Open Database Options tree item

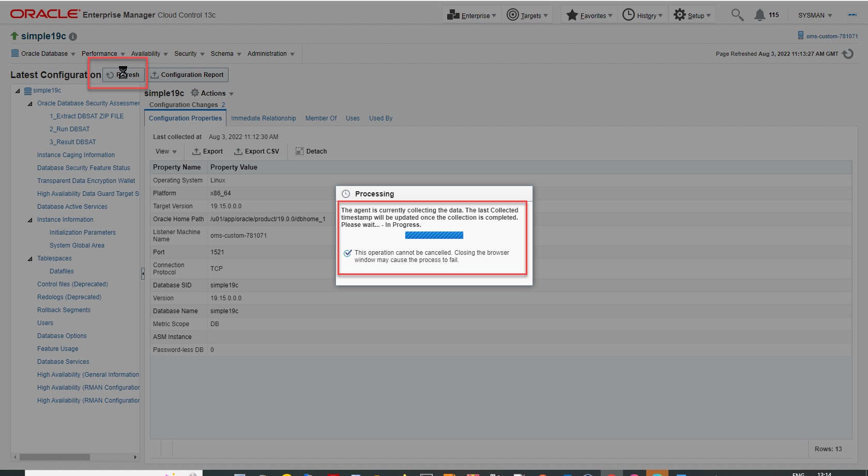[62, 336]
